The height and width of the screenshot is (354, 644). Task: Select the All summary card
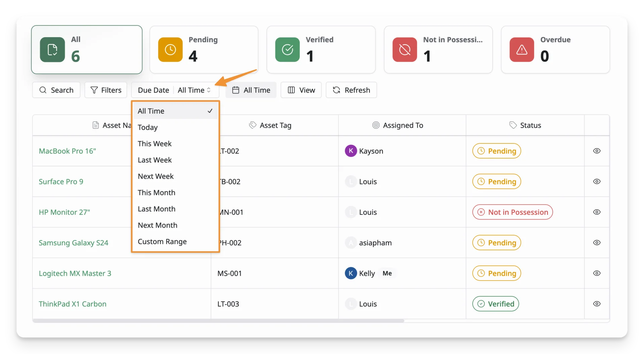[x=87, y=50]
